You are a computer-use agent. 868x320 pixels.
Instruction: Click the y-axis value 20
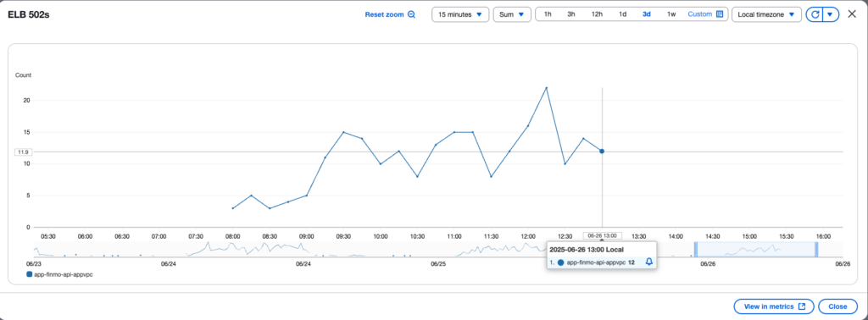pyautogui.click(x=26, y=100)
